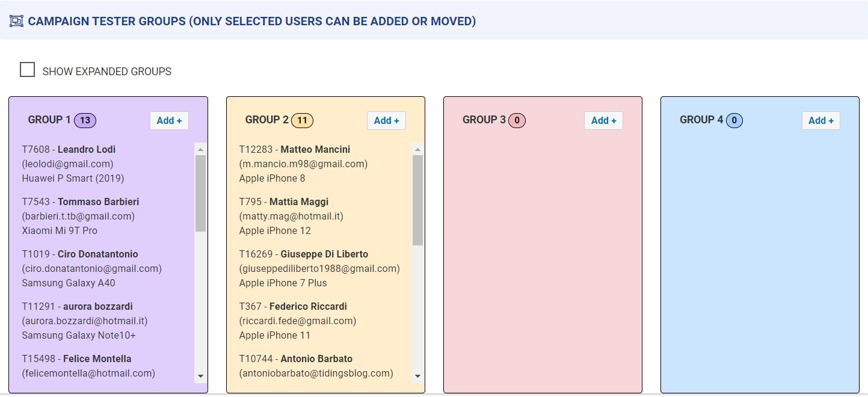
Task: Click Group 2 list scroll down arrow
Action: pos(417,377)
